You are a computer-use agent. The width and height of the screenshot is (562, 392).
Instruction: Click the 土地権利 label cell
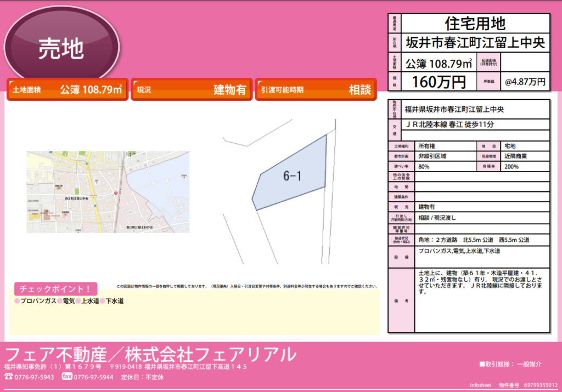tap(401, 146)
